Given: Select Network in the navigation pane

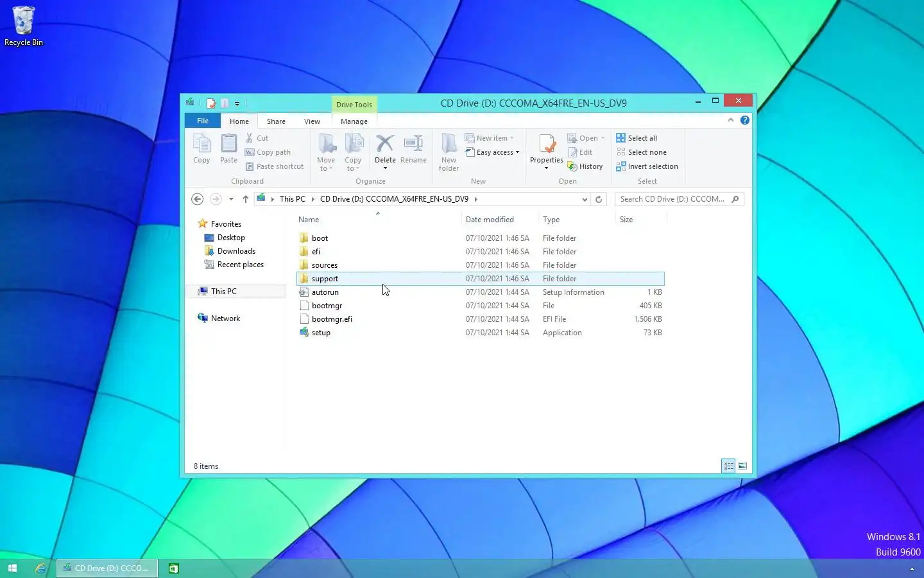Looking at the screenshot, I should coord(225,319).
